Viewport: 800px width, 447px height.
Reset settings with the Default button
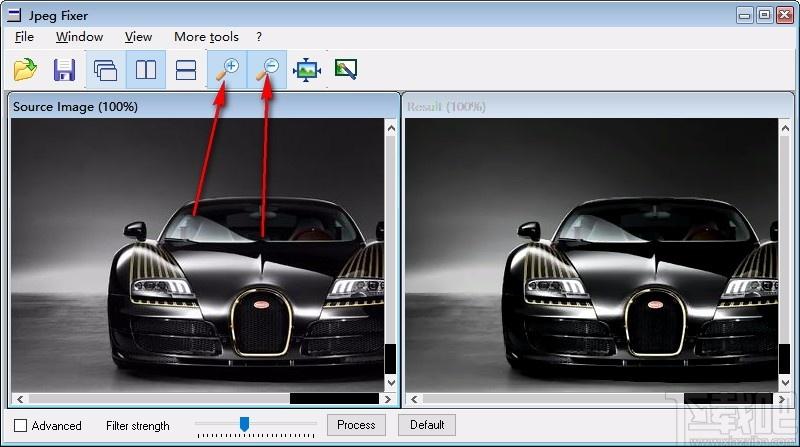tap(427, 425)
